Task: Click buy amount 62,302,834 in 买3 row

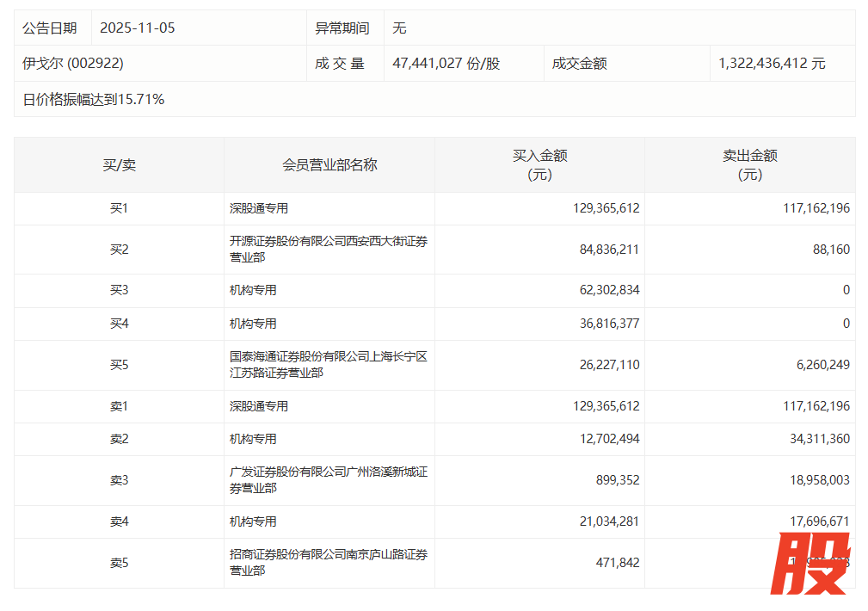Action: tap(606, 291)
